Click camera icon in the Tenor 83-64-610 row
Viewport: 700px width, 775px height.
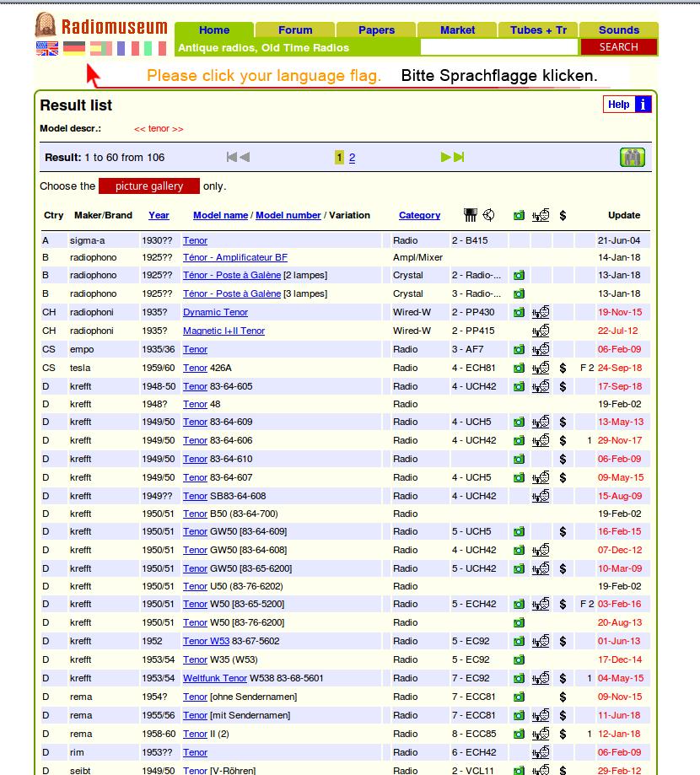tap(519, 459)
